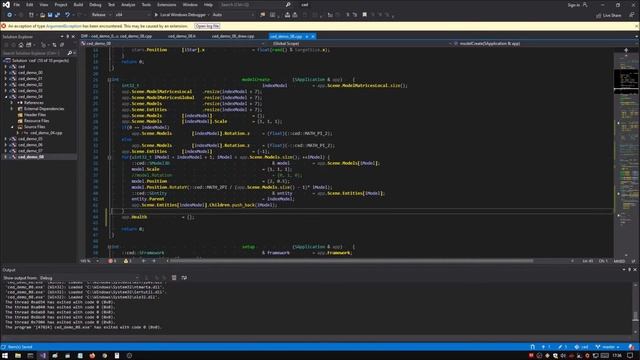This screenshot has height=360, width=640.
Task: Select ced_demo_04.cpp in Solution Explorer
Action: [x=46, y=133]
